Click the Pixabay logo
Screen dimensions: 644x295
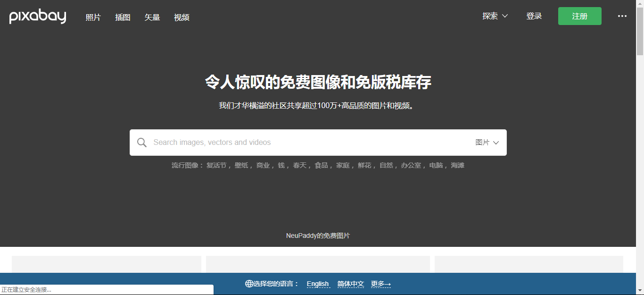pos(38,17)
